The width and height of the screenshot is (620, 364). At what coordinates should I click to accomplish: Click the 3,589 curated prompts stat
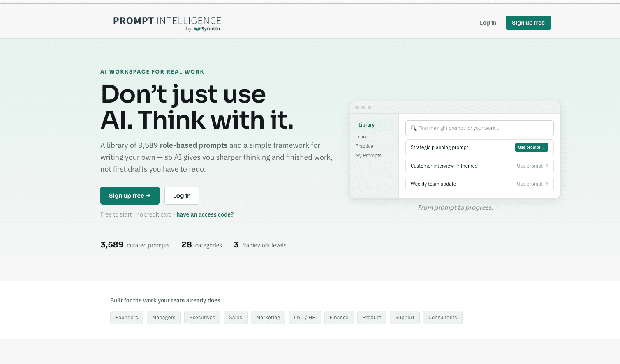pyautogui.click(x=135, y=245)
